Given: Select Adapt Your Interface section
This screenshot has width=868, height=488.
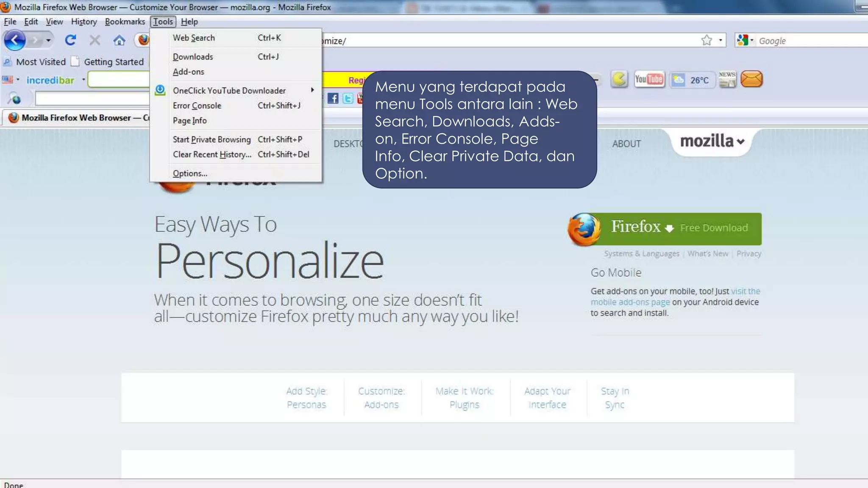Looking at the screenshot, I should click(x=547, y=398).
